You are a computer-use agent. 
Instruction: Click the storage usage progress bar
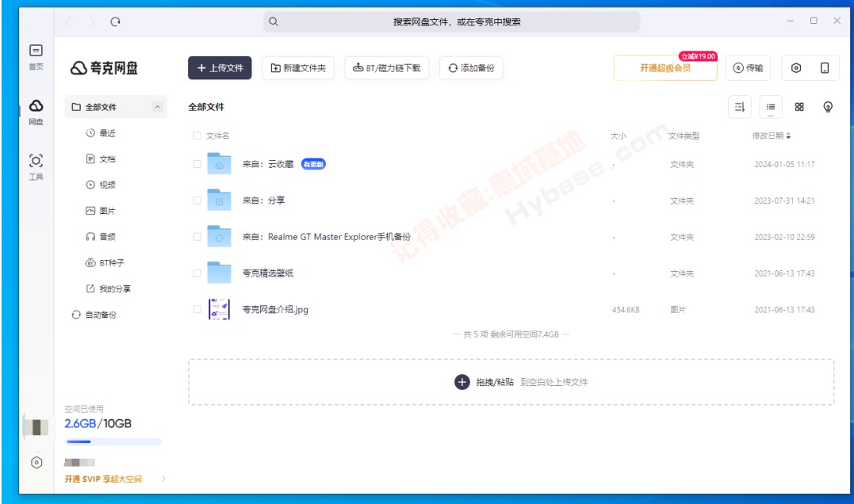113,441
